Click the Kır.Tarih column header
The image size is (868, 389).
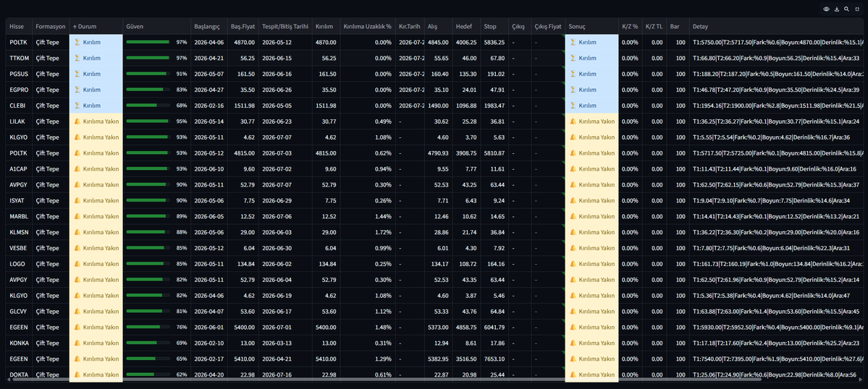[410, 27]
